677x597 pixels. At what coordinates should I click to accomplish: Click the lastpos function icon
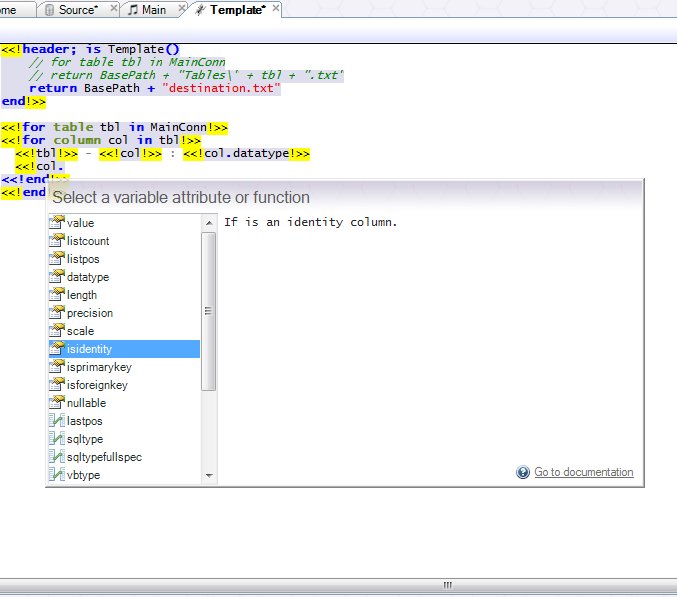(57, 421)
